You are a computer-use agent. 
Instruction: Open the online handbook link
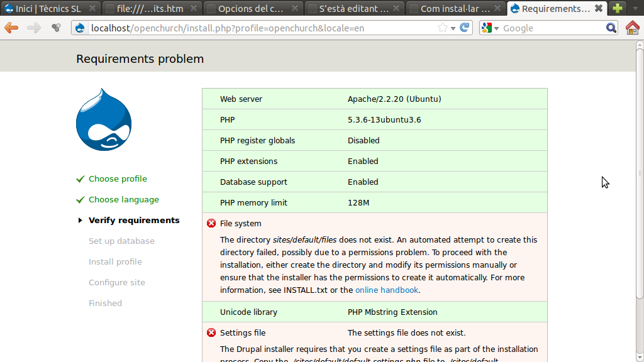tap(386, 290)
